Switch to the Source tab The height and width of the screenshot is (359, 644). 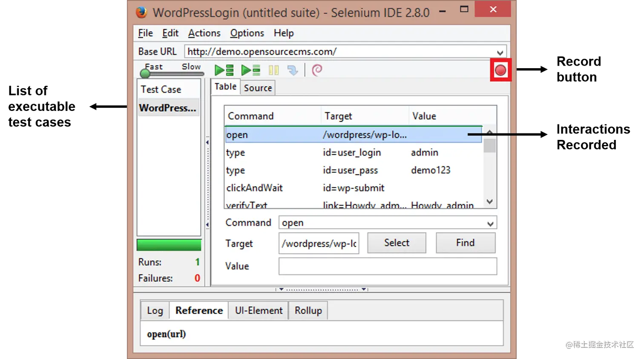tap(258, 88)
